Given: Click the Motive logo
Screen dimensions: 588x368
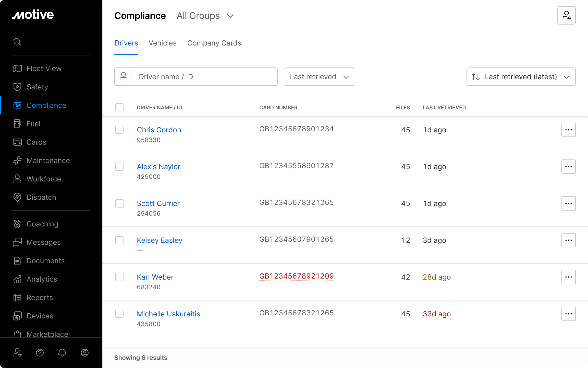Looking at the screenshot, I should (33, 15).
